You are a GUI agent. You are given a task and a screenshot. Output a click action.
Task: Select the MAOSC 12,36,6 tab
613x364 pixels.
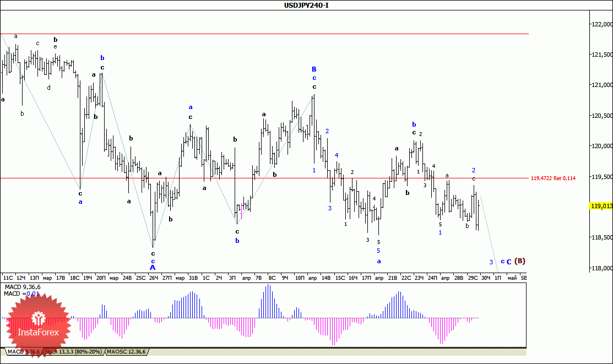click(126, 352)
